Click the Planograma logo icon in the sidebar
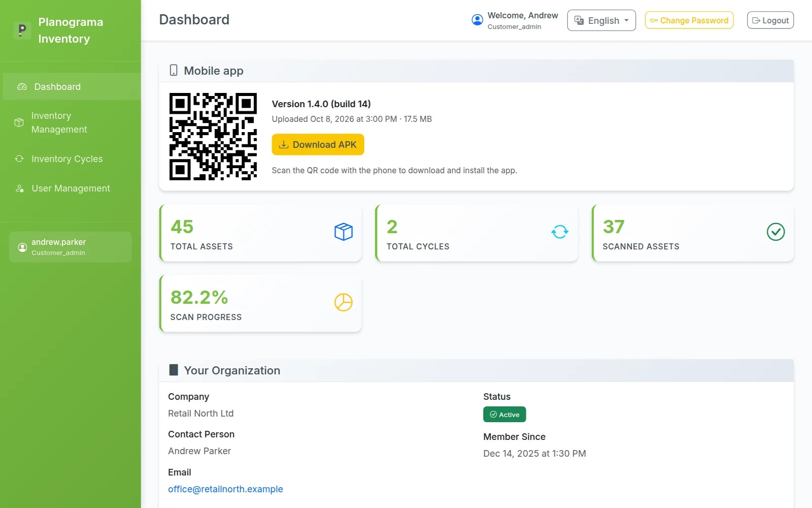 pos(22,30)
